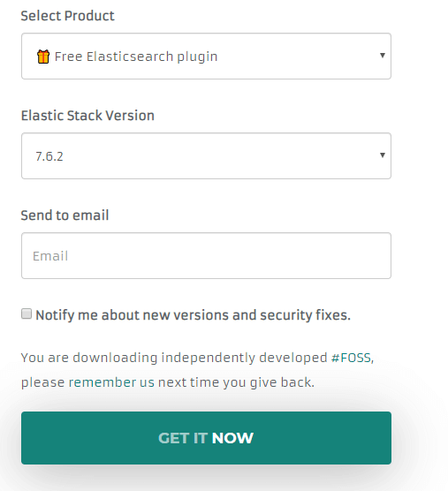Image resolution: width=448 pixels, height=491 pixels.
Task: Follow the 'remember us' link
Action: 111,382
